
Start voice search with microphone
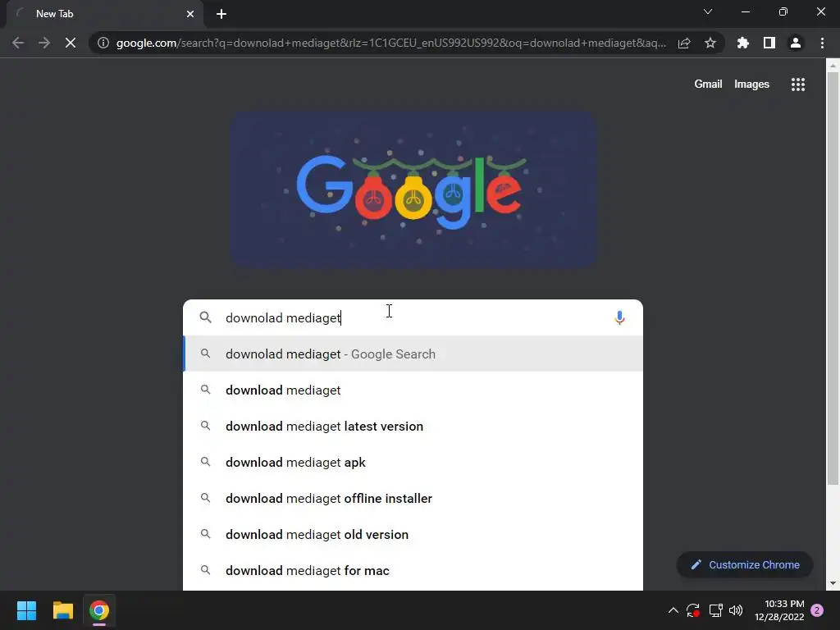[x=619, y=317]
